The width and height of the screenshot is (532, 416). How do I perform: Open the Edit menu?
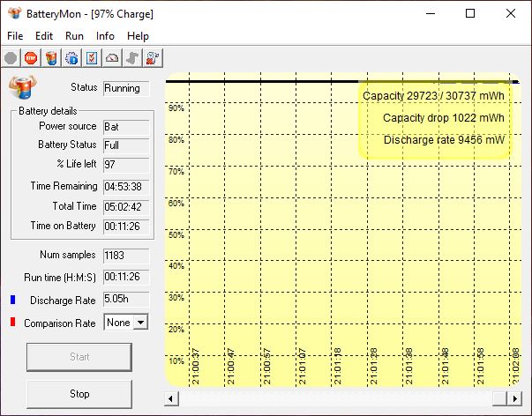(x=44, y=36)
